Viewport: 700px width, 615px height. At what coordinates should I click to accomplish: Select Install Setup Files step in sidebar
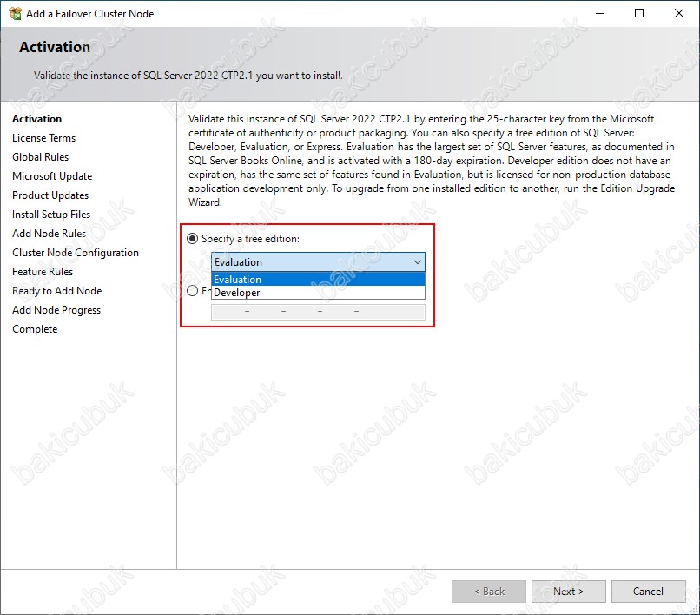point(51,215)
